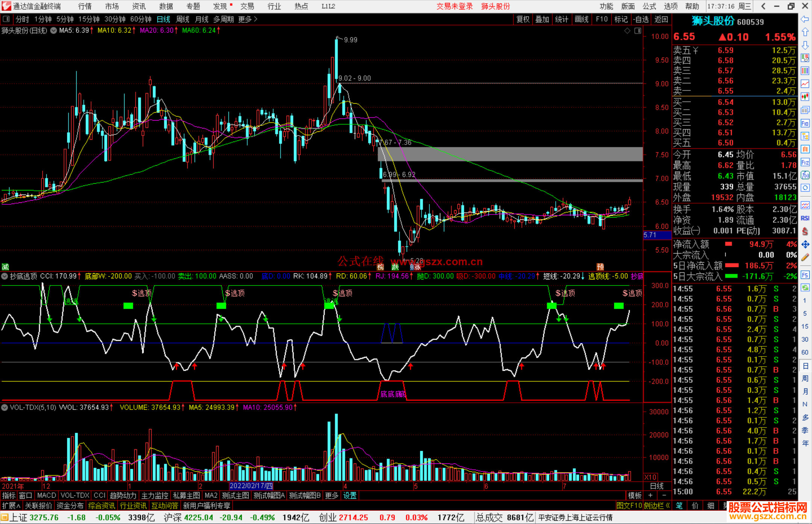Click the 返回 back button
The image size is (812, 524).
coord(661,19)
